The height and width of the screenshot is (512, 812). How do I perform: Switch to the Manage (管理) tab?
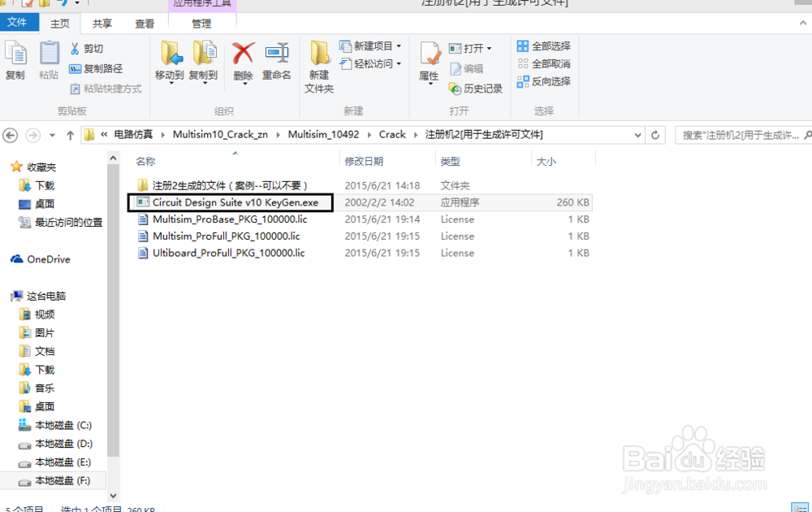[x=201, y=24]
